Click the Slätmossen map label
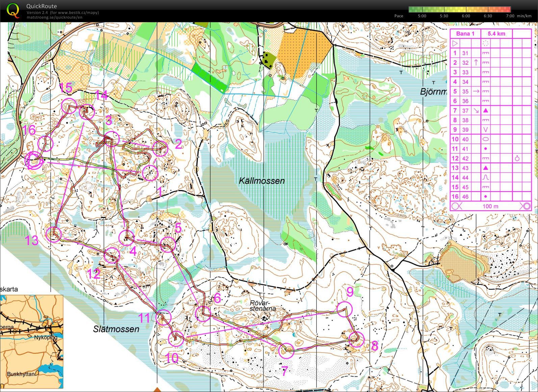 pos(116,329)
